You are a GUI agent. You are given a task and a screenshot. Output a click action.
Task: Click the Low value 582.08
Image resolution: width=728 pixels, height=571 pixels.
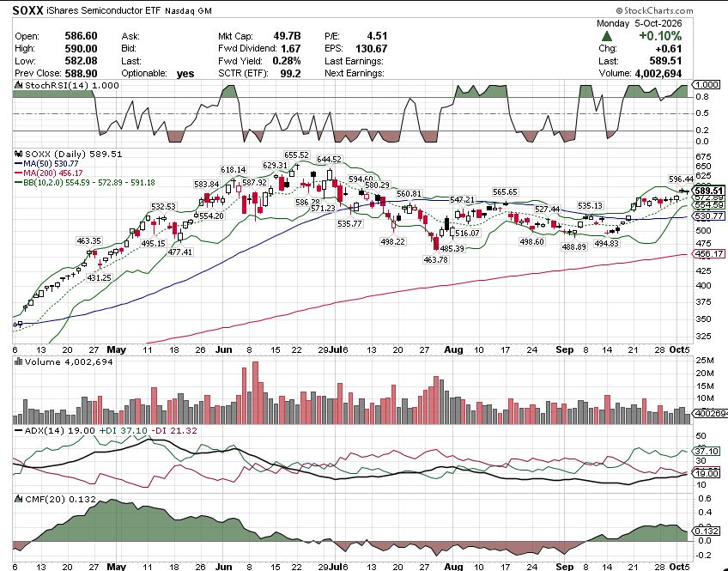[81, 61]
